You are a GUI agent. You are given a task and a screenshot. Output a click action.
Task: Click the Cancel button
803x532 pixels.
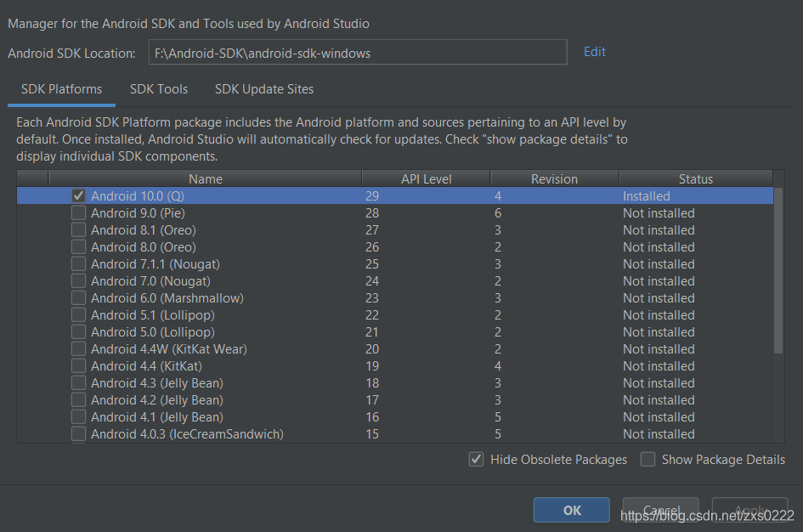pos(660,510)
